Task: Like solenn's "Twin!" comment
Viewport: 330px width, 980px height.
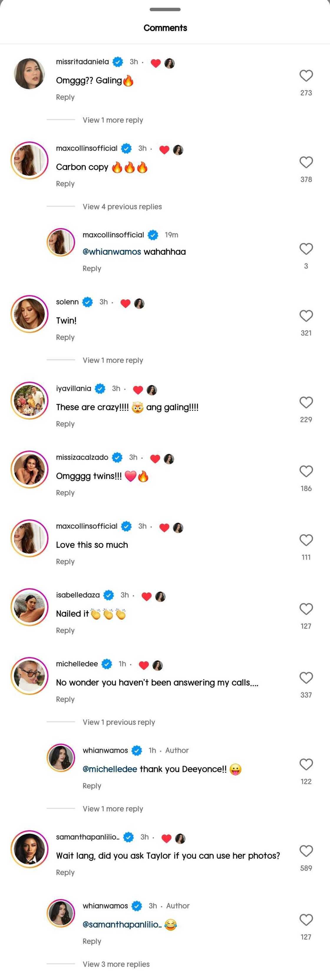Action: click(306, 316)
